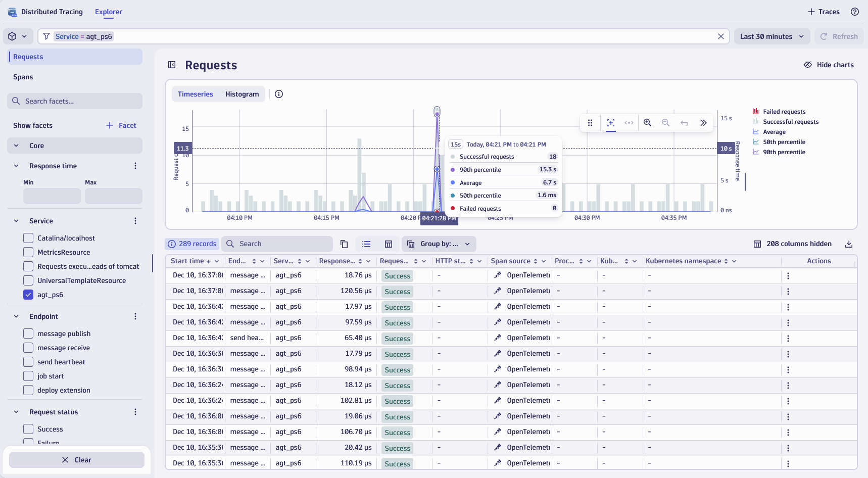Check the send heartbeat endpoint
Screen dimensions: 868x478
pos(28,362)
